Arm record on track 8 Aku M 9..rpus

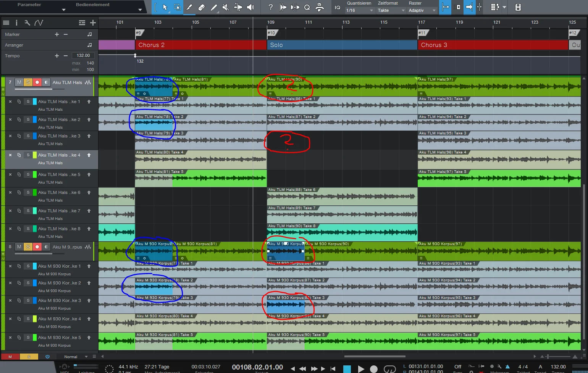[x=37, y=247]
